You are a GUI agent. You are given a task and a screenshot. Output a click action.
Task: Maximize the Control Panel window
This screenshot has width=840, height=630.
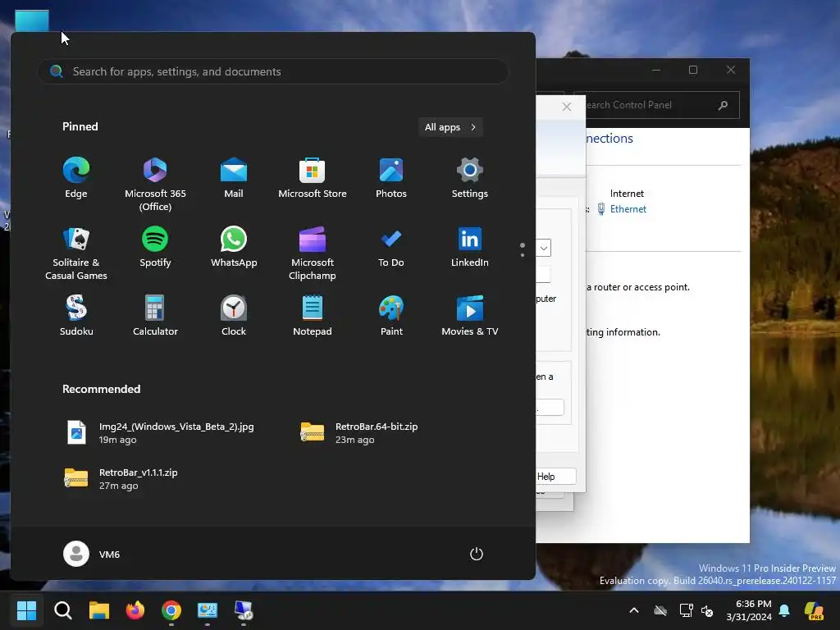[692, 70]
